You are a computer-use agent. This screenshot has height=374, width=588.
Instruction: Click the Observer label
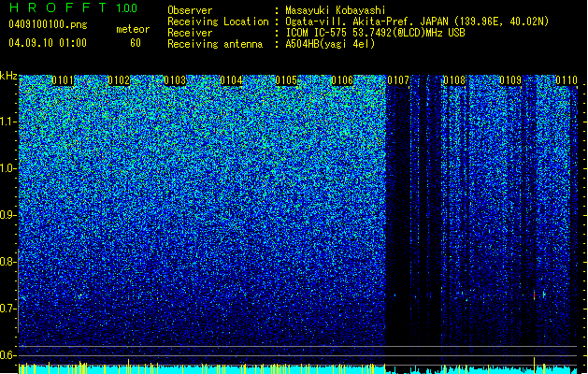(190, 10)
